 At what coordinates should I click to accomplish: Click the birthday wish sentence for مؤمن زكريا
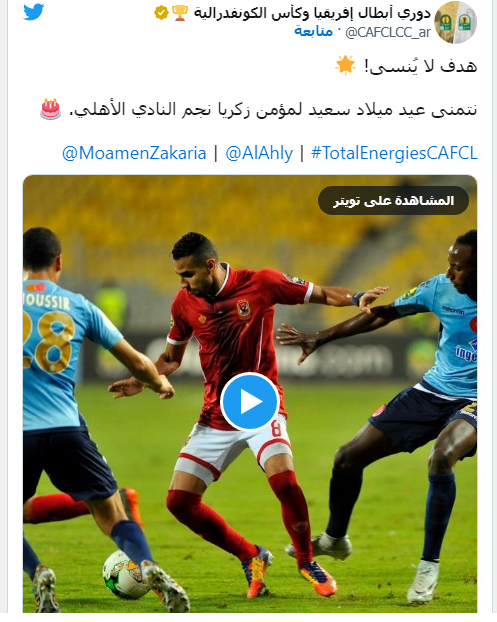point(273,109)
